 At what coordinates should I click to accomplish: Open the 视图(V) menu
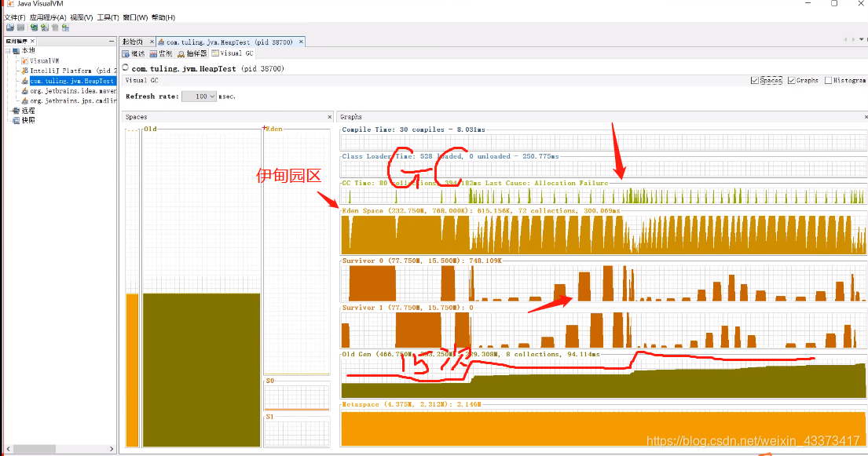82,17
